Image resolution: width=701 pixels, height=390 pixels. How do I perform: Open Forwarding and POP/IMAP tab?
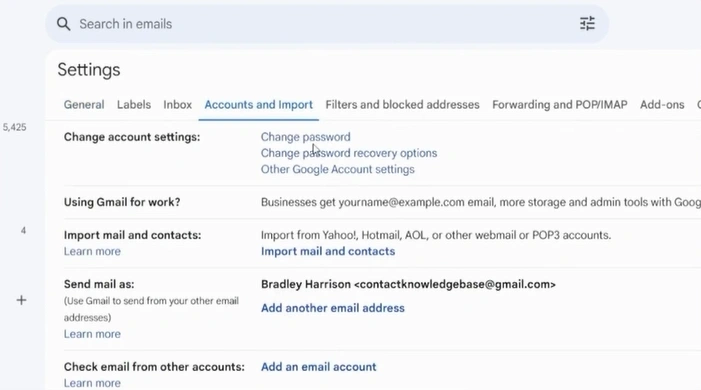coord(560,105)
